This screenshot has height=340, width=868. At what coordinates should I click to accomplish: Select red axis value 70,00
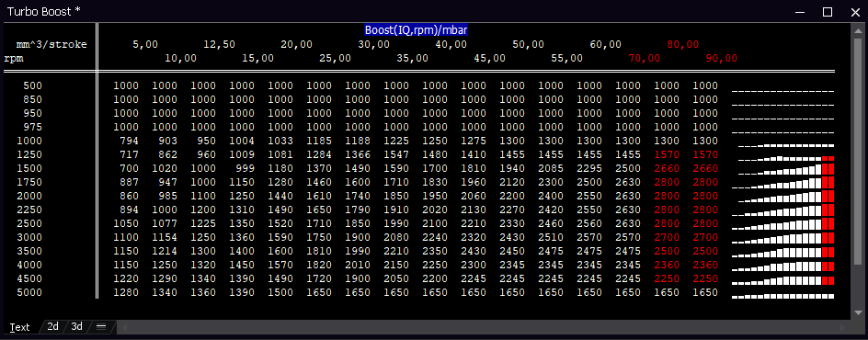645,58
